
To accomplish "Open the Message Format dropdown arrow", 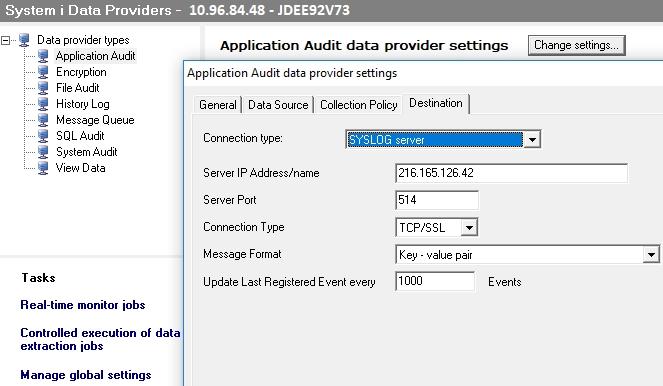I will [x=651, y=255].
